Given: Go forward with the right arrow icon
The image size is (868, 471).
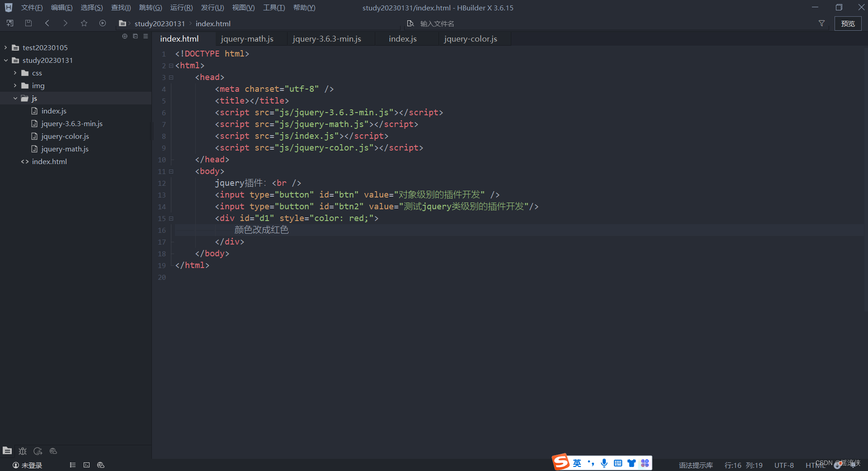Looking at the screenshot, I should pyautogui.click(x=66, y=23).
